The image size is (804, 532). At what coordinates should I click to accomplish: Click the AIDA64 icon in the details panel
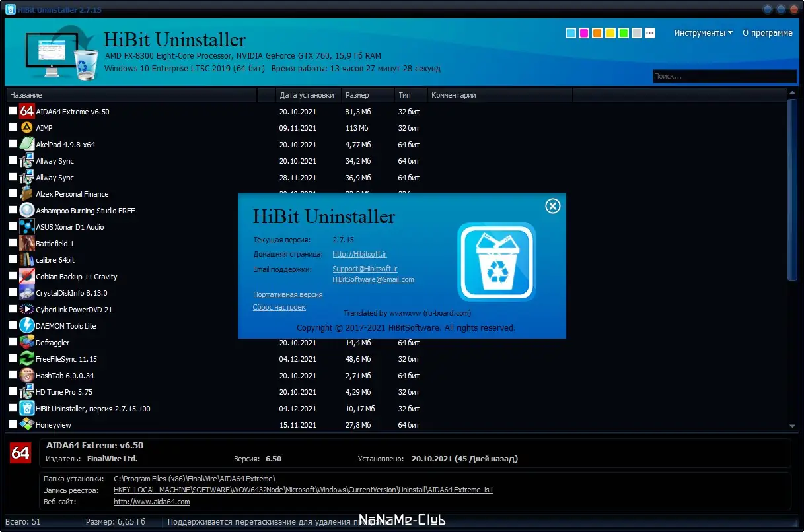[x=20, y=452]
